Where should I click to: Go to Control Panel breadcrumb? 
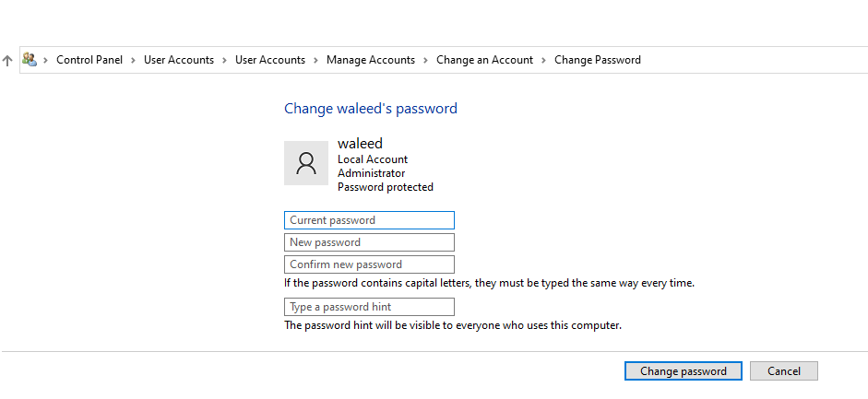pos(89,60)
